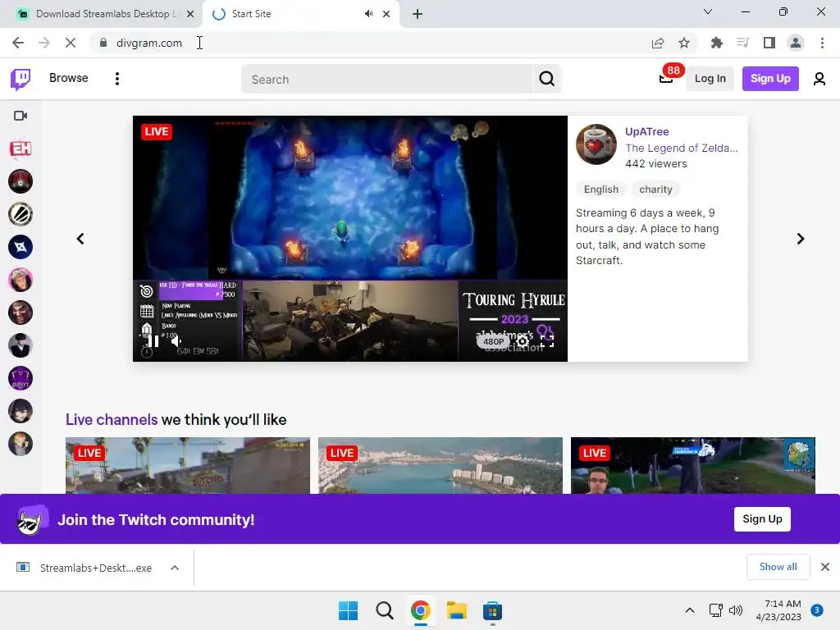Go to next featured stream
Screen dimensions: 840x630
point(800,239)
